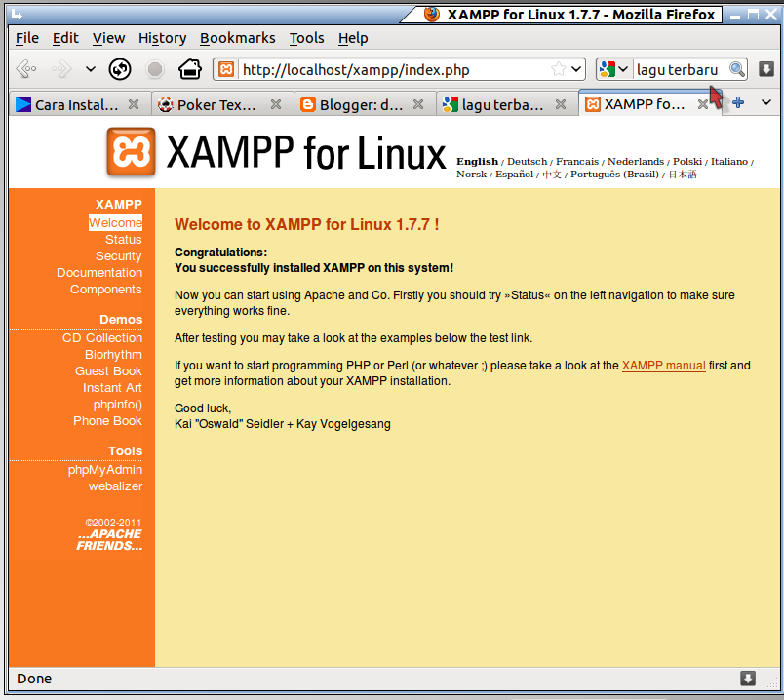Select English language link
The height and width of the screenshot is (700, 784).
(x=477, y=162)
